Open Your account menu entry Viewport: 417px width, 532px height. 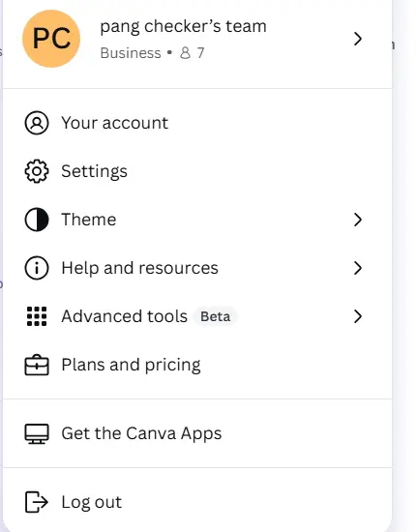pos(197,123)
